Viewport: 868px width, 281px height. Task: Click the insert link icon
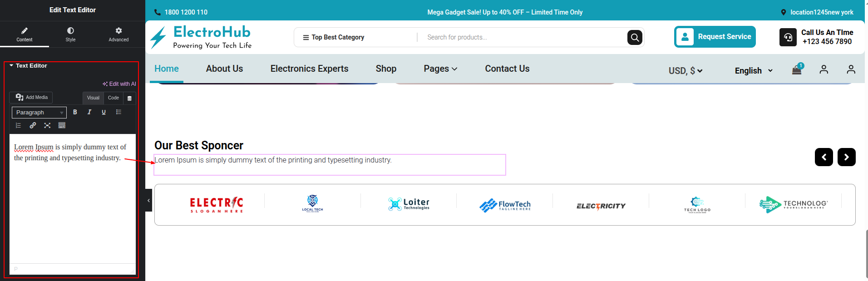click(x=33, y=125)
